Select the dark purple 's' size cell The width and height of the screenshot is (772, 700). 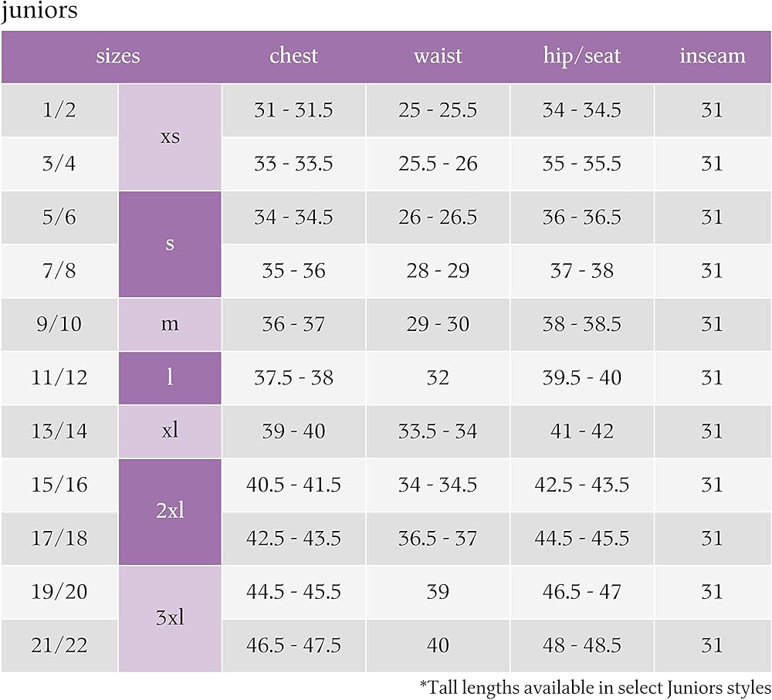pos(170,244)
